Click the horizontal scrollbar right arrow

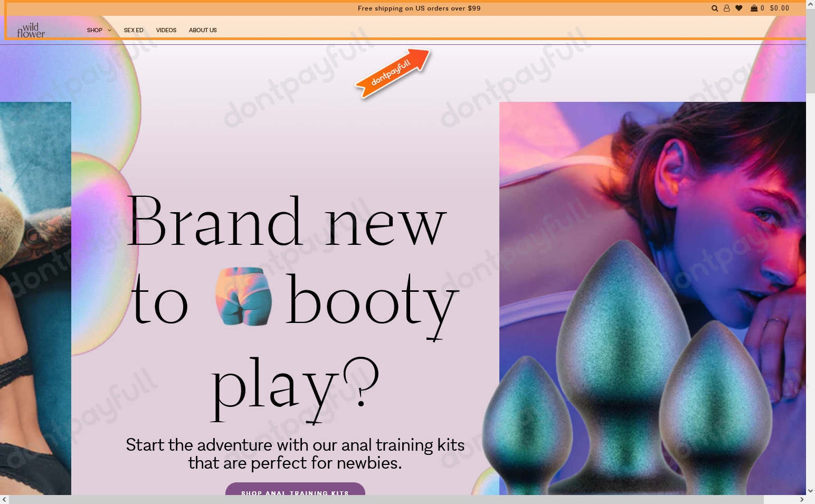(802, 499)
